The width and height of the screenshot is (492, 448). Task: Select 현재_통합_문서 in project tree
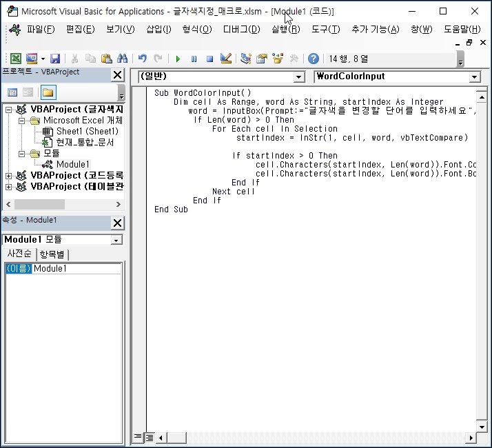click(x=85, y=142)
